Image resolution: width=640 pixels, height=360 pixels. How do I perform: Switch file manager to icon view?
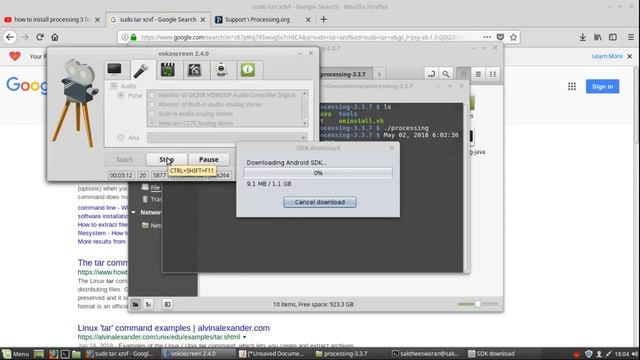pos(463,74)
